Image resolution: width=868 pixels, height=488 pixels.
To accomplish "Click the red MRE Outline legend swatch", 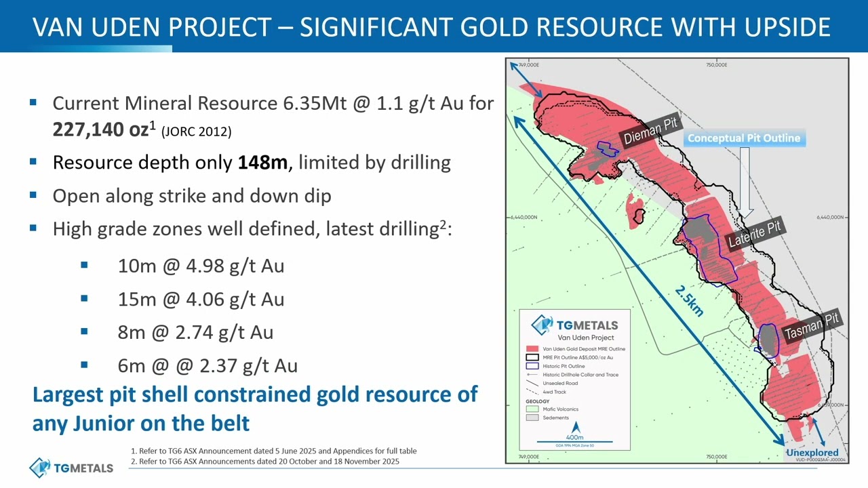I will pos(532,349).
